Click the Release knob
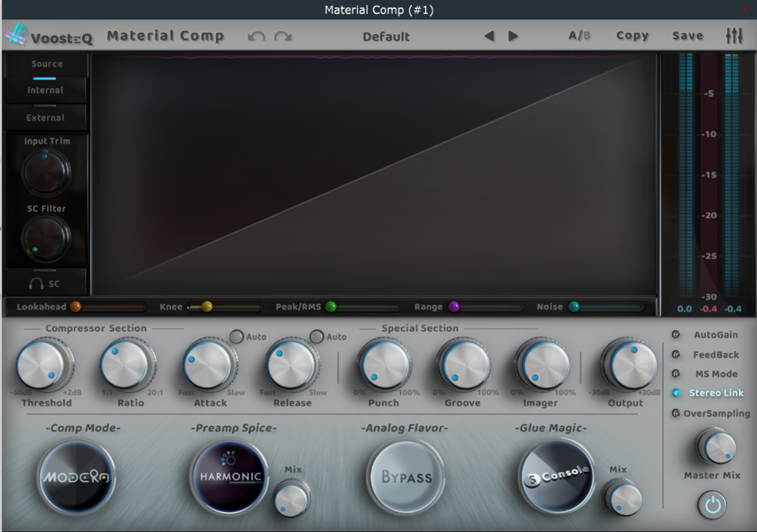The height and width of the screenshot is (532, 757). (291, 364)
